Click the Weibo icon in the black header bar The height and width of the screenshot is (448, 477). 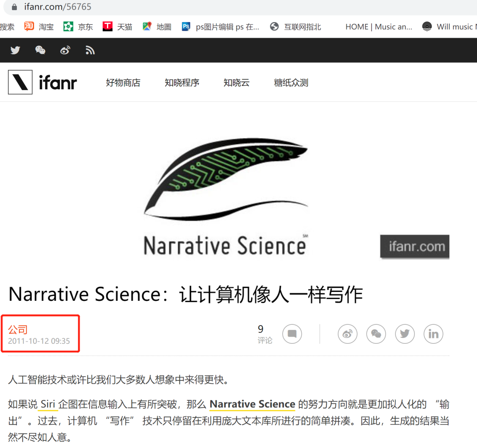pyautogui.click(x=65, y=50)
